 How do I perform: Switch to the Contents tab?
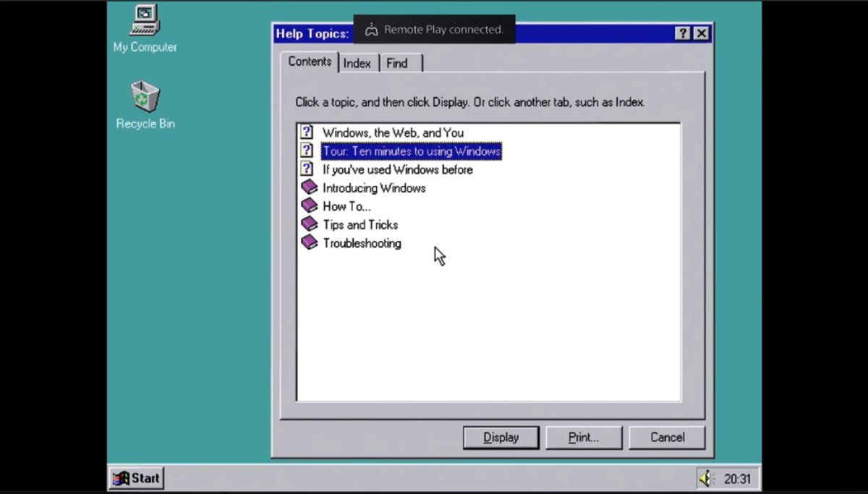(x=310, y=61)
